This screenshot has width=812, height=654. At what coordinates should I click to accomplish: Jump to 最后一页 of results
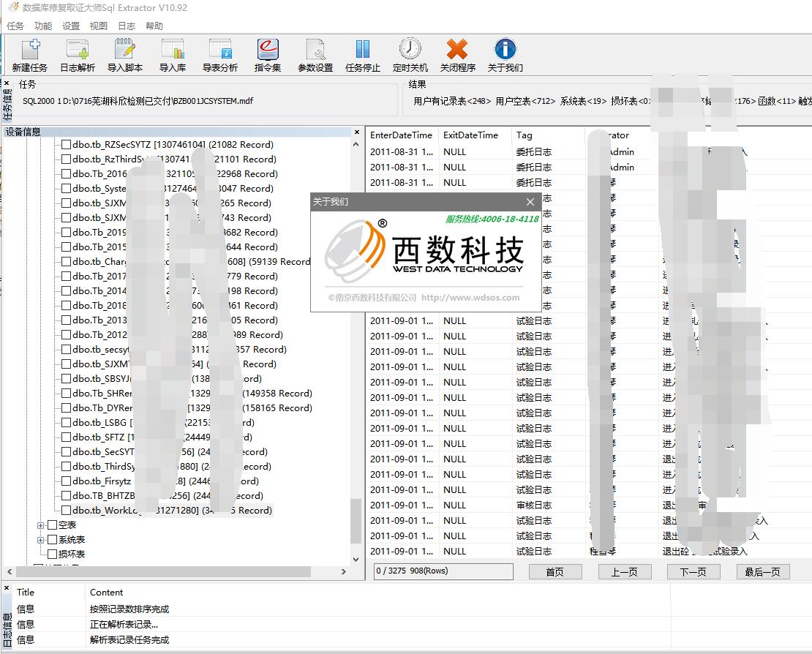(x=762, y=571)
